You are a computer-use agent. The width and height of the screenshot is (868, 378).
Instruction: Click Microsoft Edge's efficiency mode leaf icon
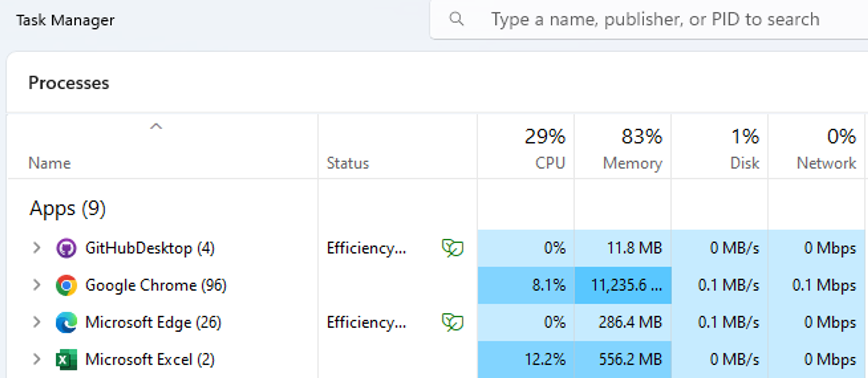(453, 323)
